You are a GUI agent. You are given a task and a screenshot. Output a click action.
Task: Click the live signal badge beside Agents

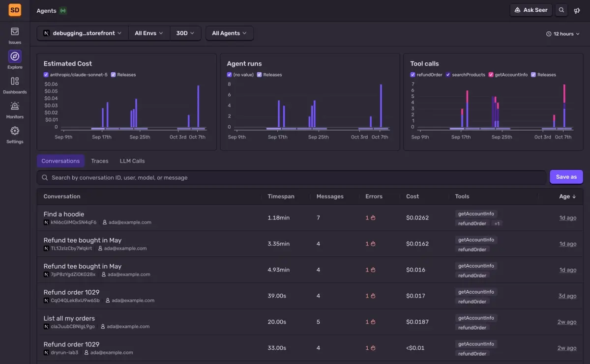point(63,11)
